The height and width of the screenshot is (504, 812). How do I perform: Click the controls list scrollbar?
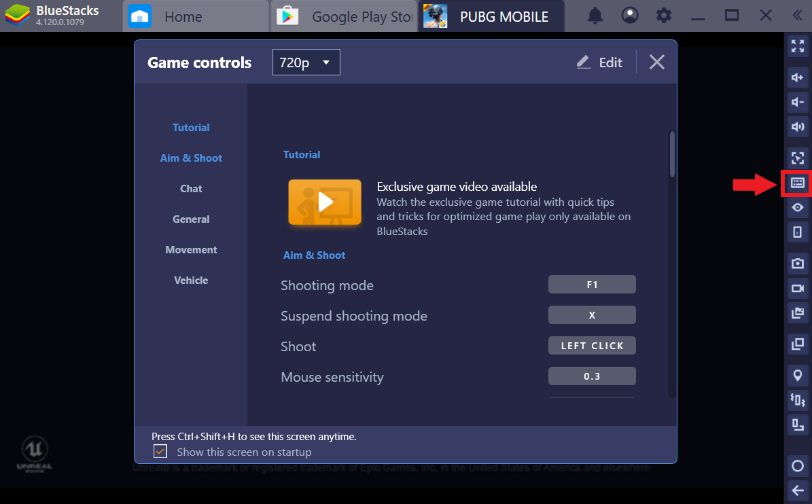[x=672, y=154]
